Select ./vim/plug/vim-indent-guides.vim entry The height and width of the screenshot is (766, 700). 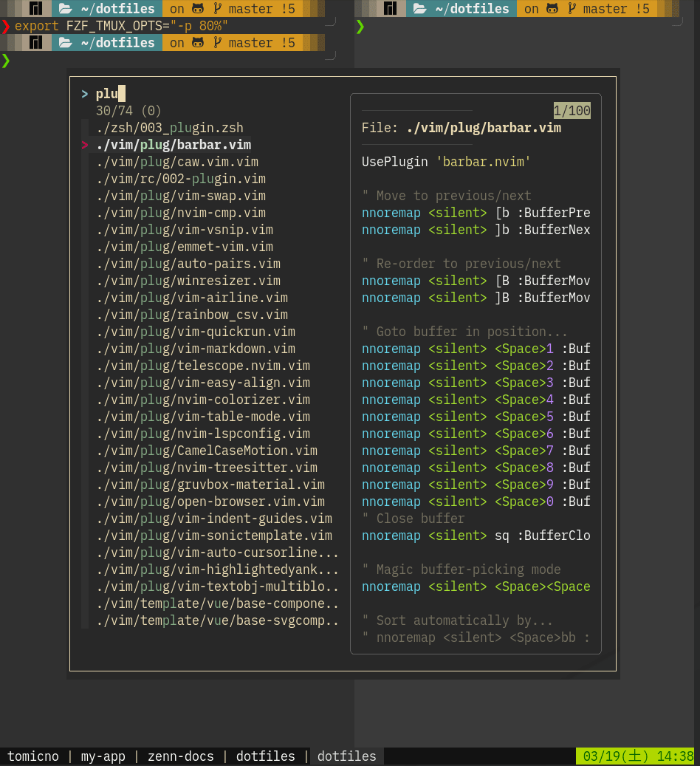pyautogui.click(x=214, y=519)
